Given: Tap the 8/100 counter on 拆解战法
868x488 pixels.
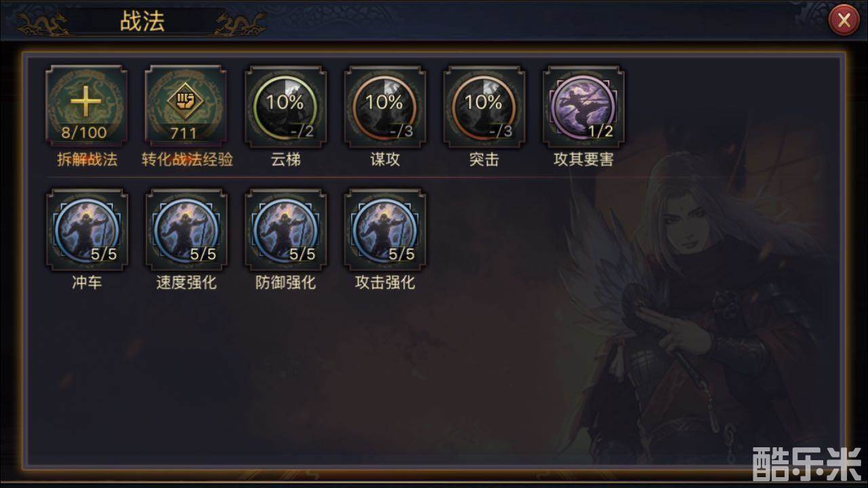Looking at the screenshot, I should [84, 132].
